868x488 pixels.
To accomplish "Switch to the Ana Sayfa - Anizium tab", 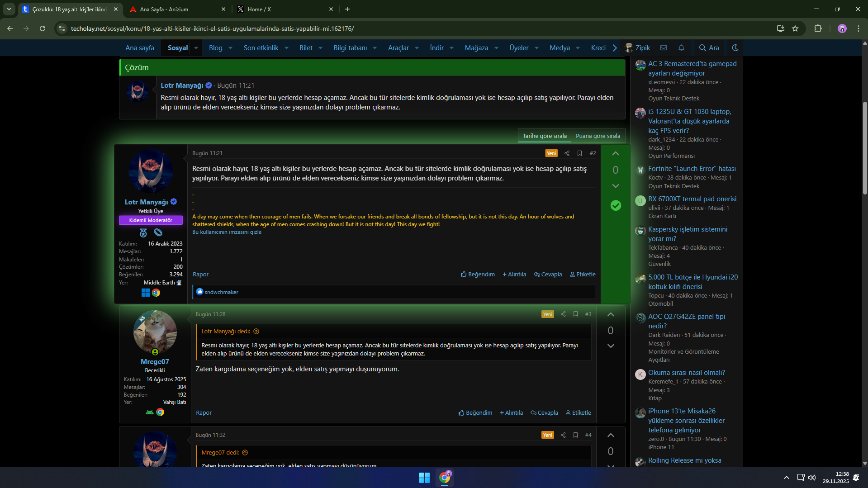I will click(x=177, y=9).
